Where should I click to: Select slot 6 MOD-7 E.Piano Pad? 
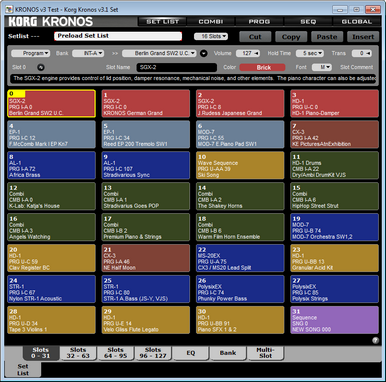click(240, 135)
